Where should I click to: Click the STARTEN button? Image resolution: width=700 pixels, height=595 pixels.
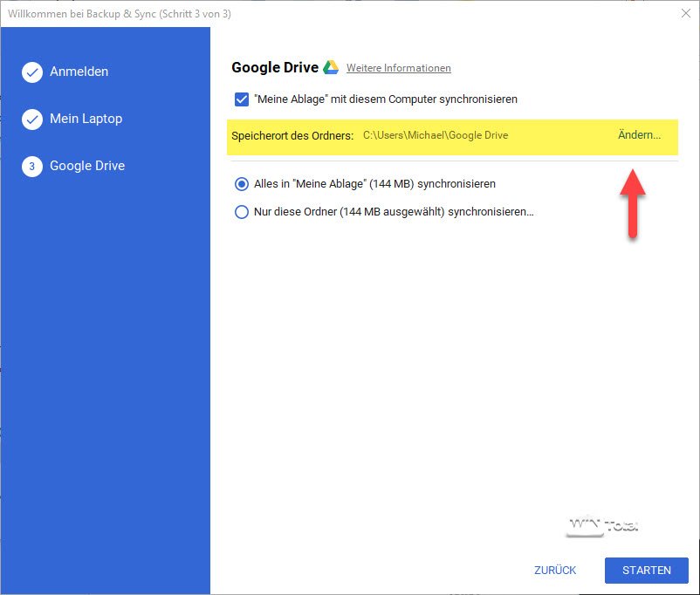647,570
